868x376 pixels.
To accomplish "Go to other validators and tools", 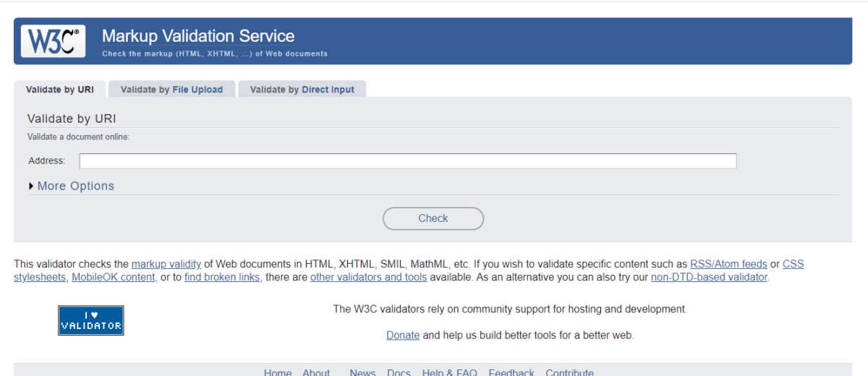I will click(368, 277).
